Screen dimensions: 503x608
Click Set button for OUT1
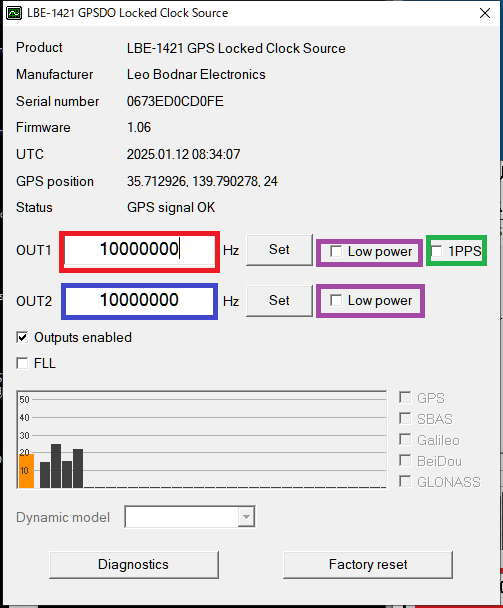pos(279,250)
